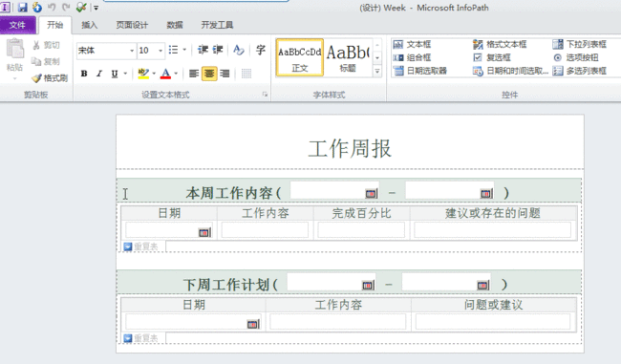
Task: Switch to the 数据 ribbon tab
Action: [x=175, y=25]
